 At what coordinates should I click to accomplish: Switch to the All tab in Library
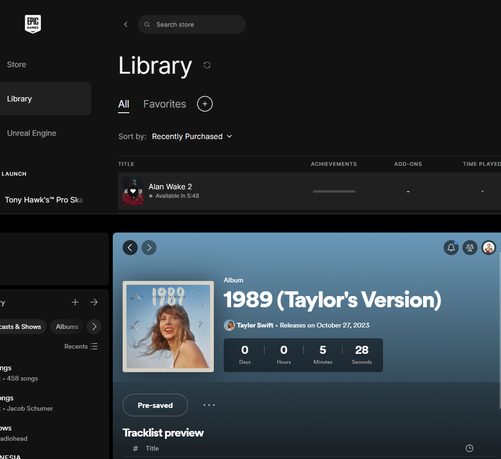[123, 104]
